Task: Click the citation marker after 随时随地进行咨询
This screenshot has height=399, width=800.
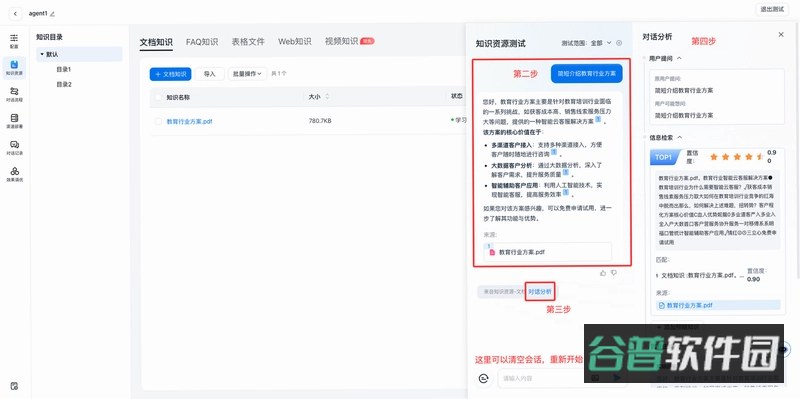Action: [x=554, y=152]
